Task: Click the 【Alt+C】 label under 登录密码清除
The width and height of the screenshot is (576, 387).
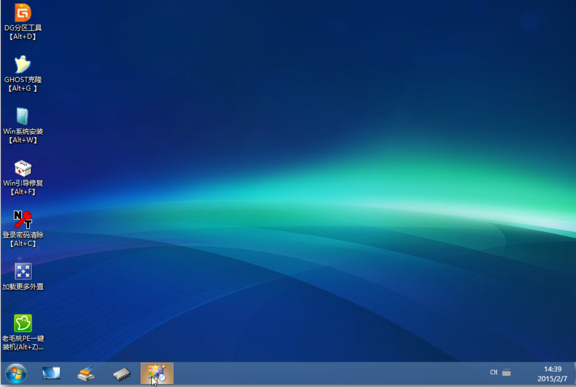Action: click(x=23, y=243)
